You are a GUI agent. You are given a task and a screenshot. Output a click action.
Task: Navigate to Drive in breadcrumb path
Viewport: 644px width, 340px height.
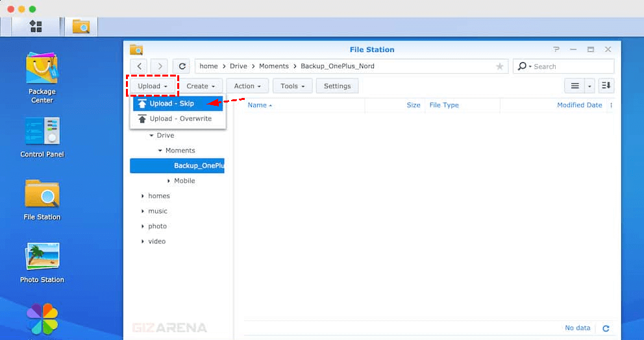tap(238, 66)
